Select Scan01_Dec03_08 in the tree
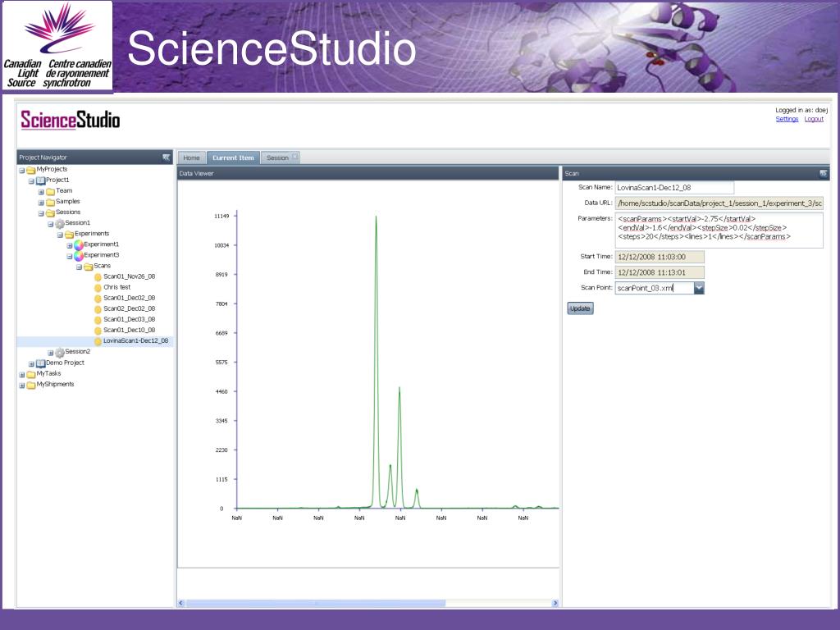840x630 pixels. (x=129, y=319)
